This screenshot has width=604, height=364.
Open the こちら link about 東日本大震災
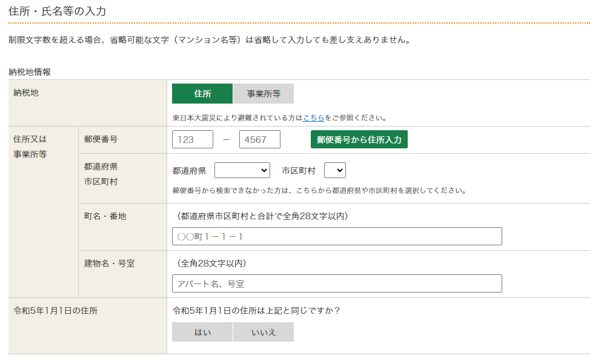pos(314,117)
